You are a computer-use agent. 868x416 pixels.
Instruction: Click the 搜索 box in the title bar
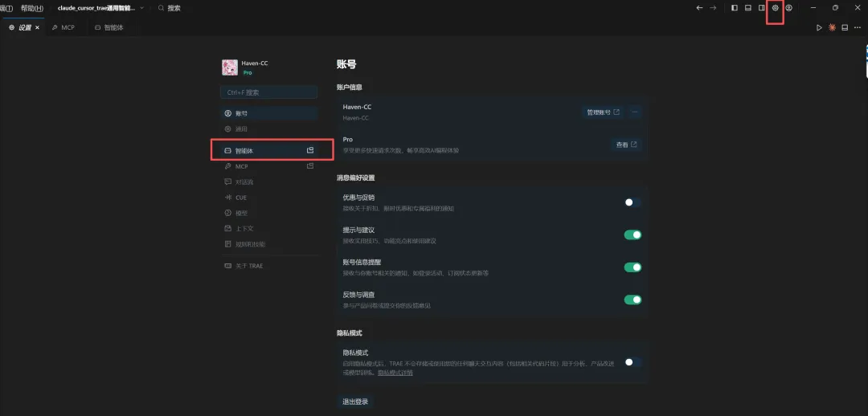tap(170, 8)
